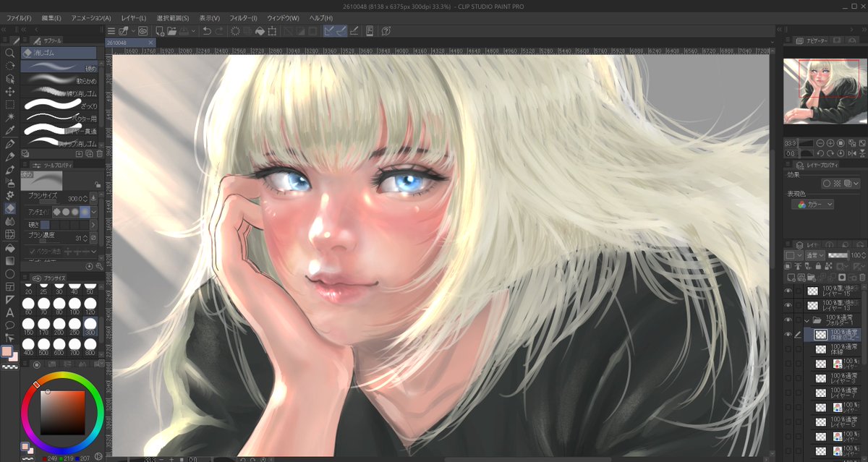
Task: Click the main drawing color swatch
Action: (x=7, y=351)
